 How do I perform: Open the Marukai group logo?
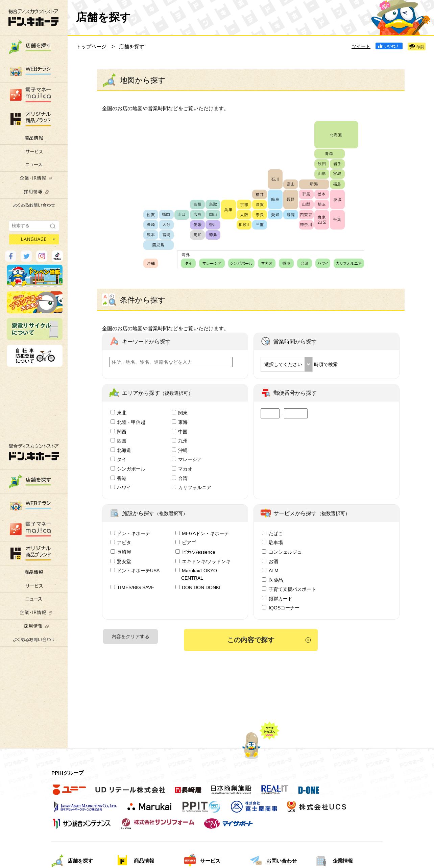point(149,807)
